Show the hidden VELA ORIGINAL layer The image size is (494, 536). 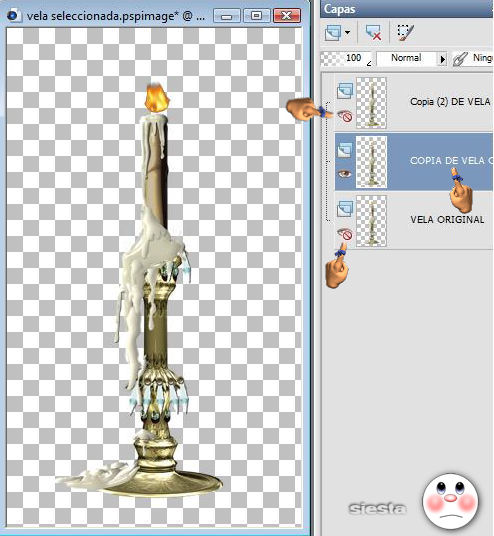345,234
